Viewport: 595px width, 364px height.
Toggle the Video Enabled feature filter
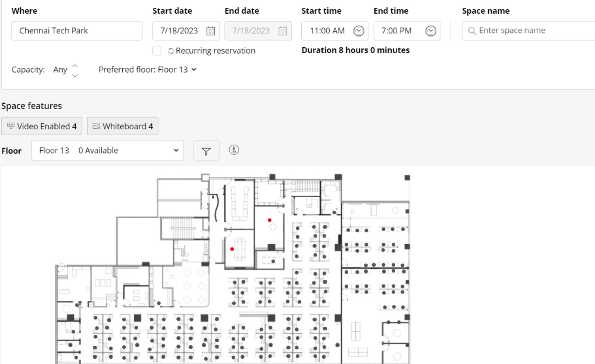[x=42, y=126]
